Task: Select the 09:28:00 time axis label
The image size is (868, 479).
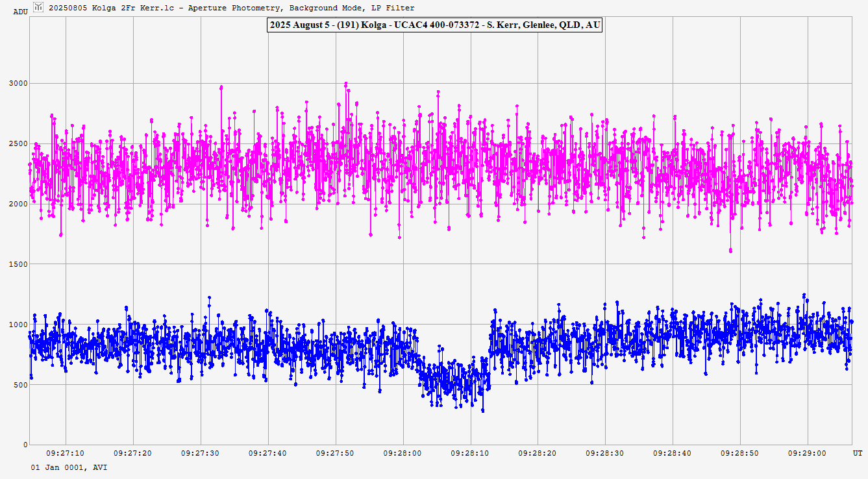Action: coord(403,453)
